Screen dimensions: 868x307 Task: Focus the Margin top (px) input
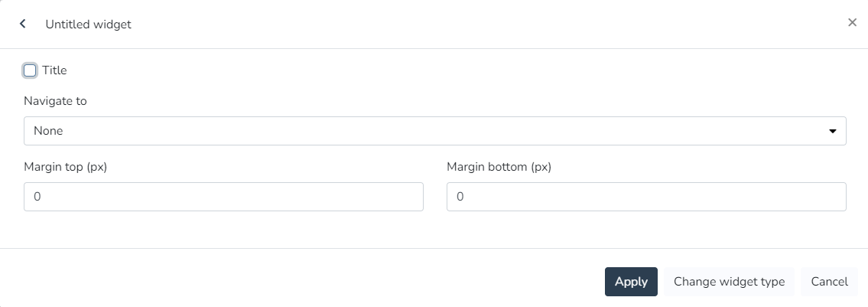point(223,197)
